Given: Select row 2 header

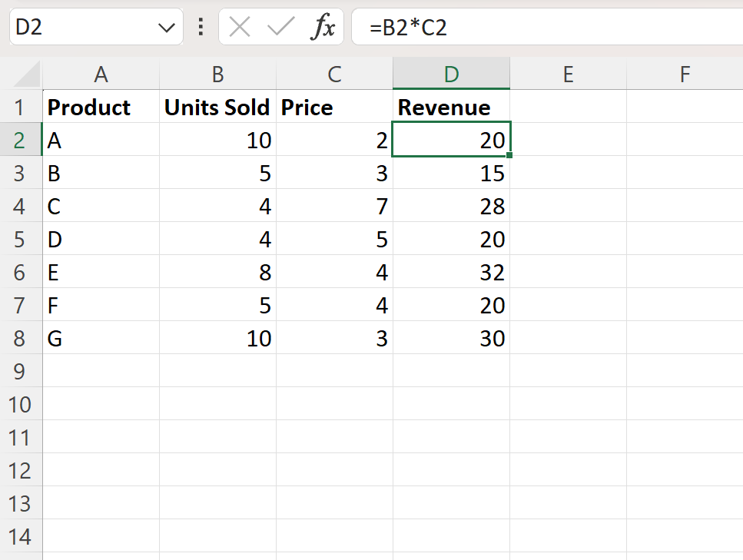Looking at the screenshot, I should (x=21, y=141).
